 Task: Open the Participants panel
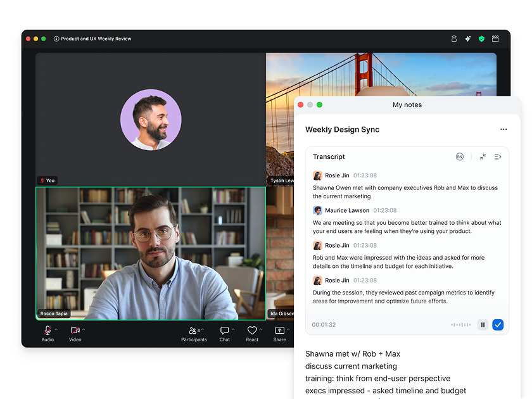(193, 330)
